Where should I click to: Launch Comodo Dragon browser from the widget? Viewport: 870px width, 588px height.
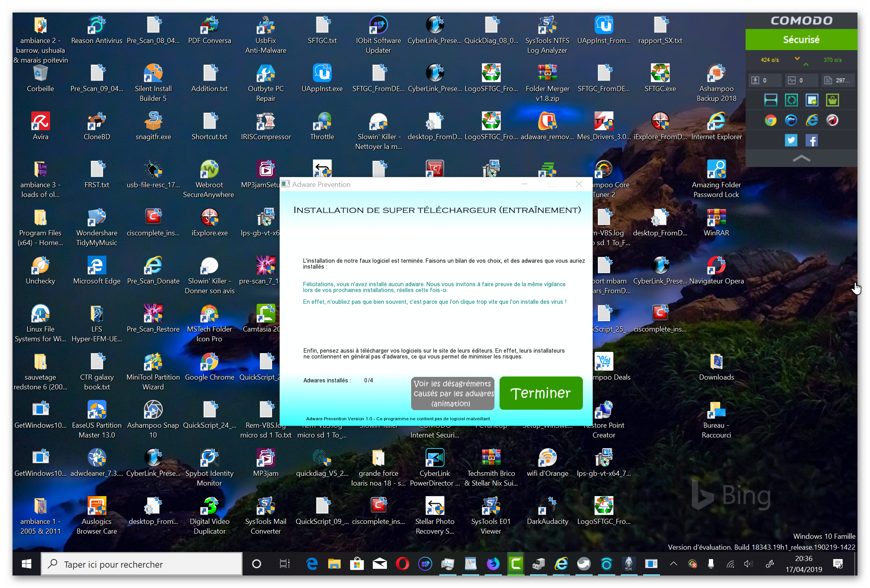tap(791, 120)
